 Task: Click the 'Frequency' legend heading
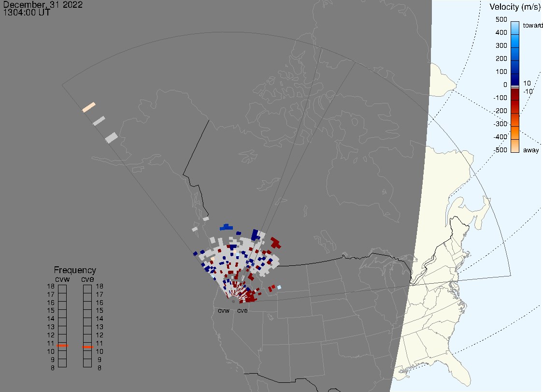(x=75, y=270)
